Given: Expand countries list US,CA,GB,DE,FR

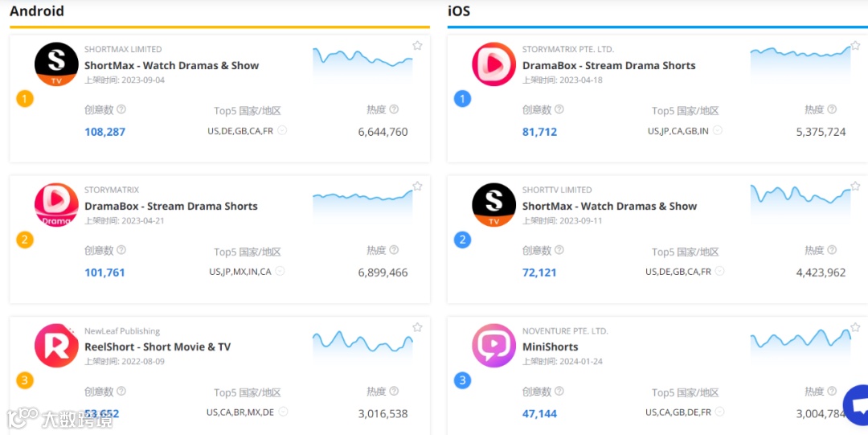Looking at the screenshot, I should coord(719,412).
